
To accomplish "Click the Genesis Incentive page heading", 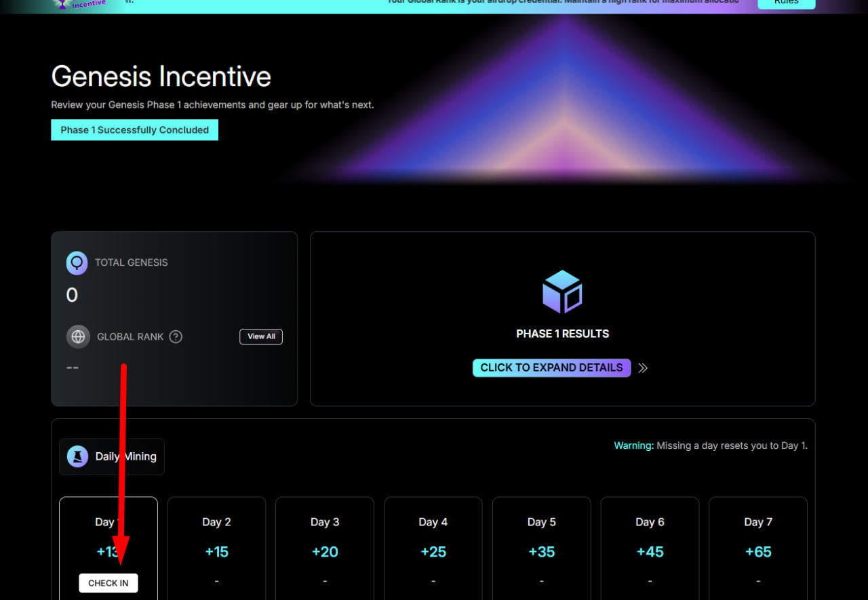I will pos(161,76).
